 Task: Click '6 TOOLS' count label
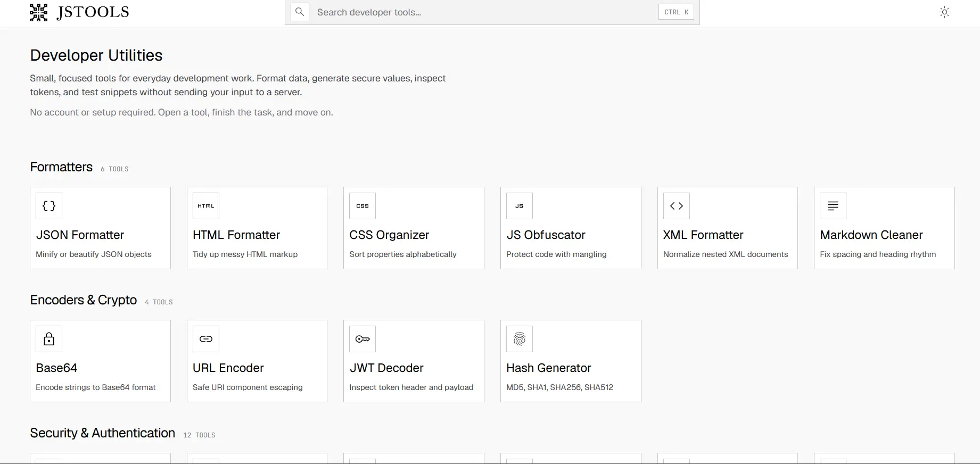(114, 169)
